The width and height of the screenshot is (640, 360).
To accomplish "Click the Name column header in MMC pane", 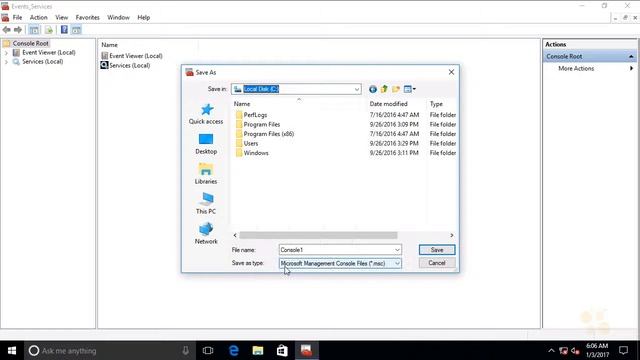I will pyautogui.click(x=109, y=45).
